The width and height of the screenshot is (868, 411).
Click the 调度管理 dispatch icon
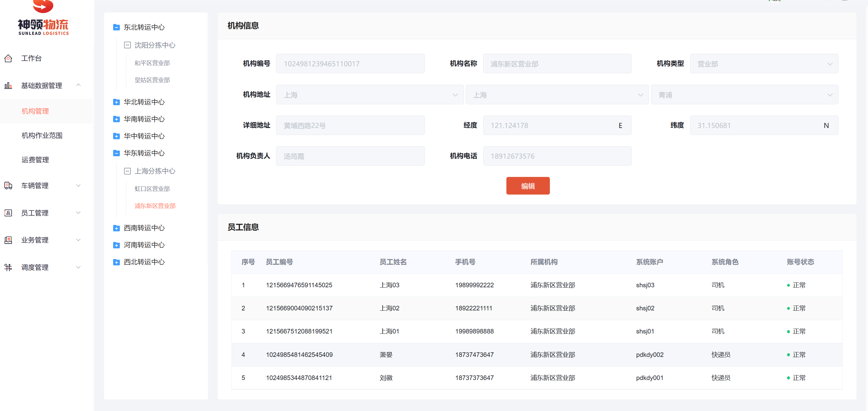coord(8,268)
